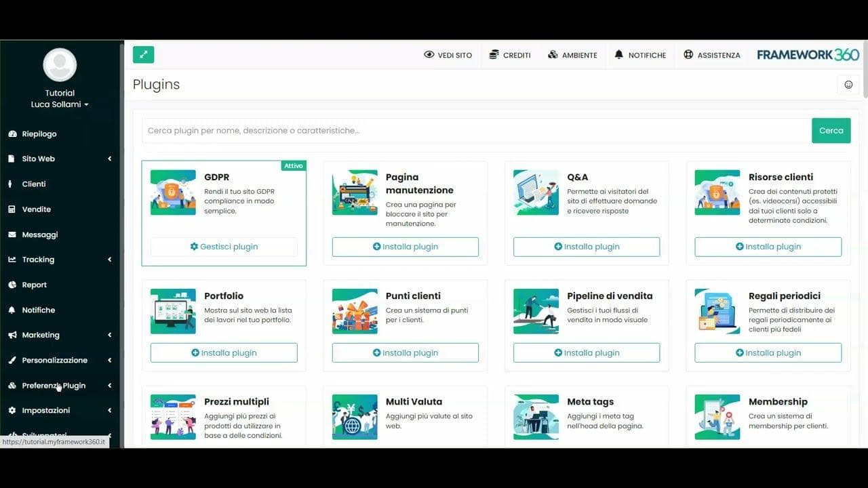The width and height of the screenshot is (868, 488).
Task: Expand the Impostazioni sidebar section
Action: click(108, 410)
